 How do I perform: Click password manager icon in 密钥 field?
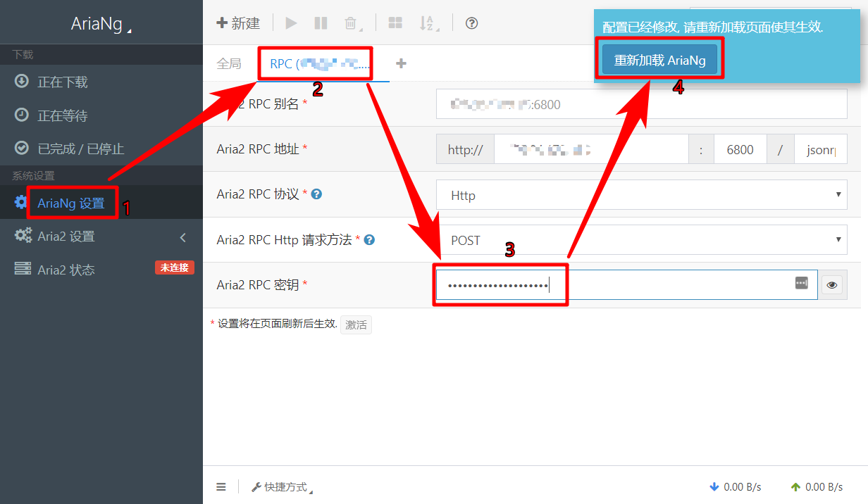[802, 282]
